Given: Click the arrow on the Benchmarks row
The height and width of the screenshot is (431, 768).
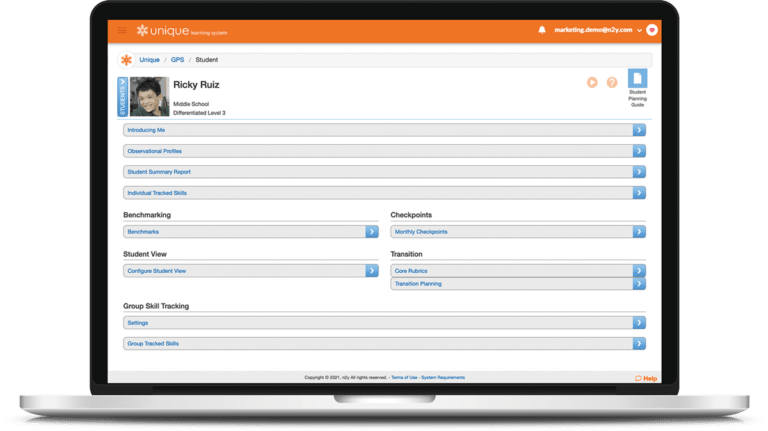Looking at the screenshot, I should pos(371,232).
